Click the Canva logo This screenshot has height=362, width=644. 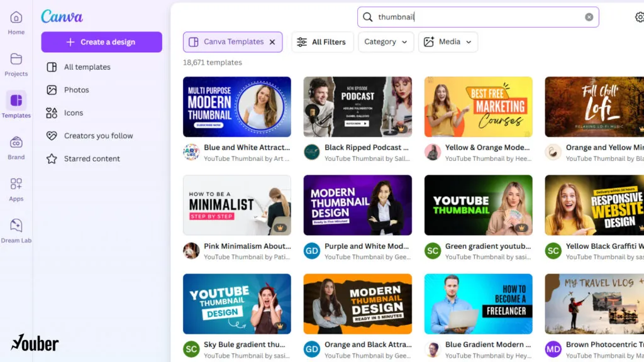coord(62,16)
